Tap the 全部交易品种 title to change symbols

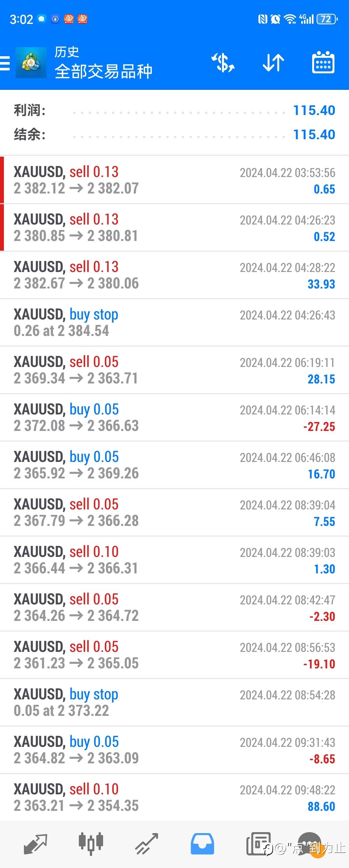[103, 71]
